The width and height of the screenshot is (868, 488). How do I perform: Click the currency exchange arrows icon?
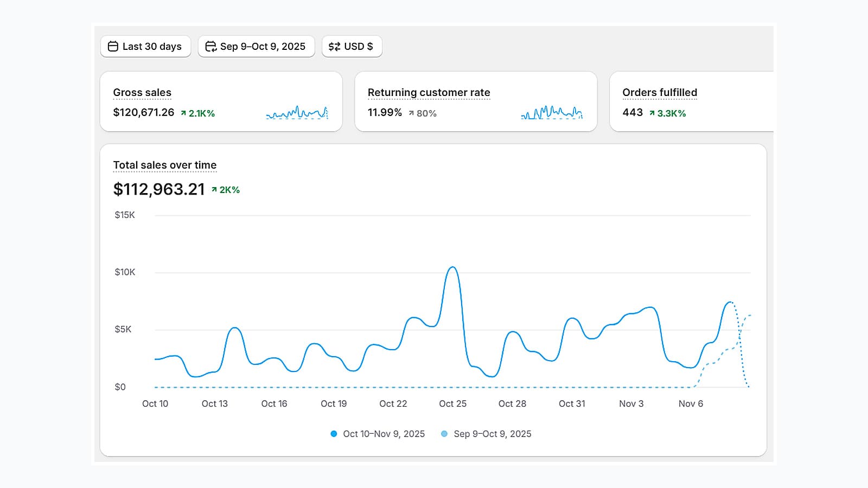[x=334, y=47]
